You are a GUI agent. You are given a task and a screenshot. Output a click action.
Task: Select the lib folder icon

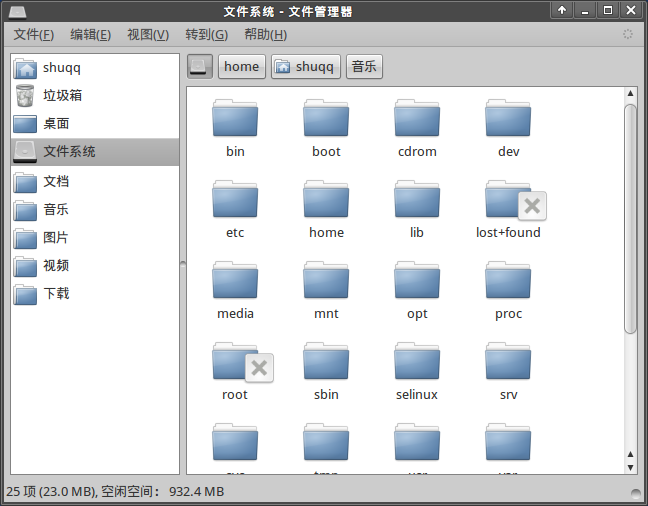click(417, 199)
